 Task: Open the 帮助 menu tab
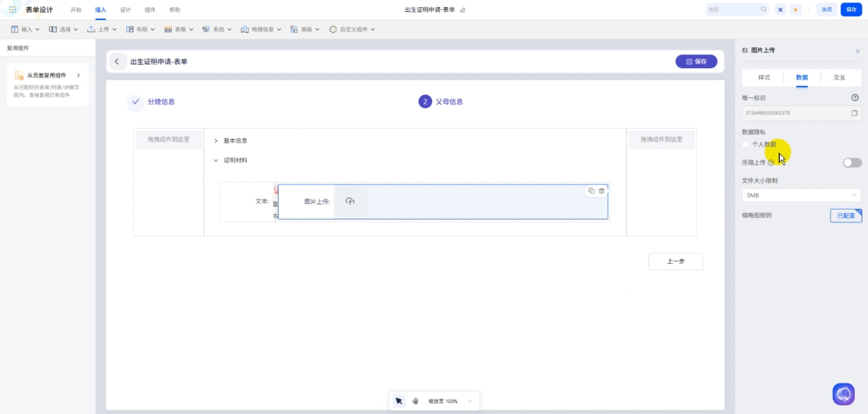(x=175, y=10)
